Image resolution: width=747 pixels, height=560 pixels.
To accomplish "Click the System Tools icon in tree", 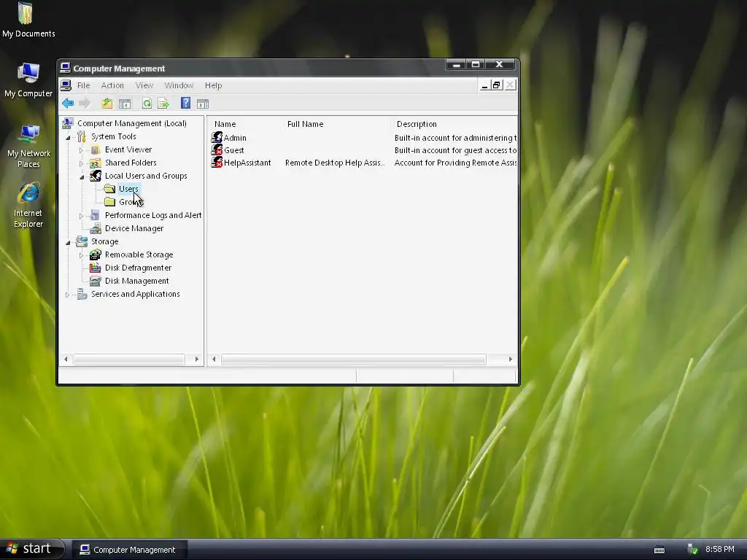I will tap(82, 136).
